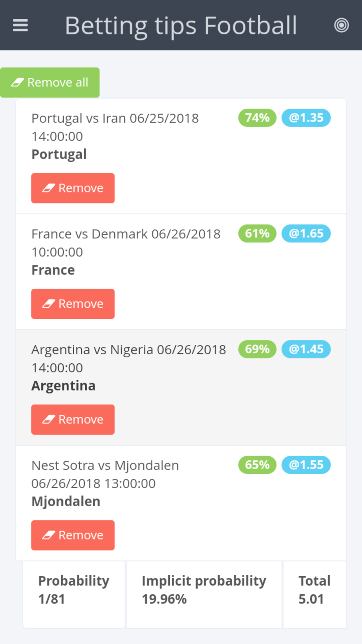This screenshot has width=362, height=644.
Task: Click the 74% probability badge
Action: pos(257,118)
